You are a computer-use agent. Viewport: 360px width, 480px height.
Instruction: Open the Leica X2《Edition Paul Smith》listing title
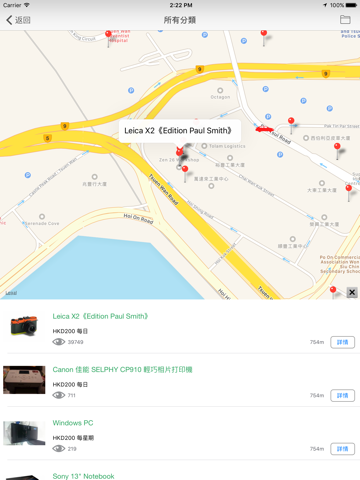tap(100, 316)
